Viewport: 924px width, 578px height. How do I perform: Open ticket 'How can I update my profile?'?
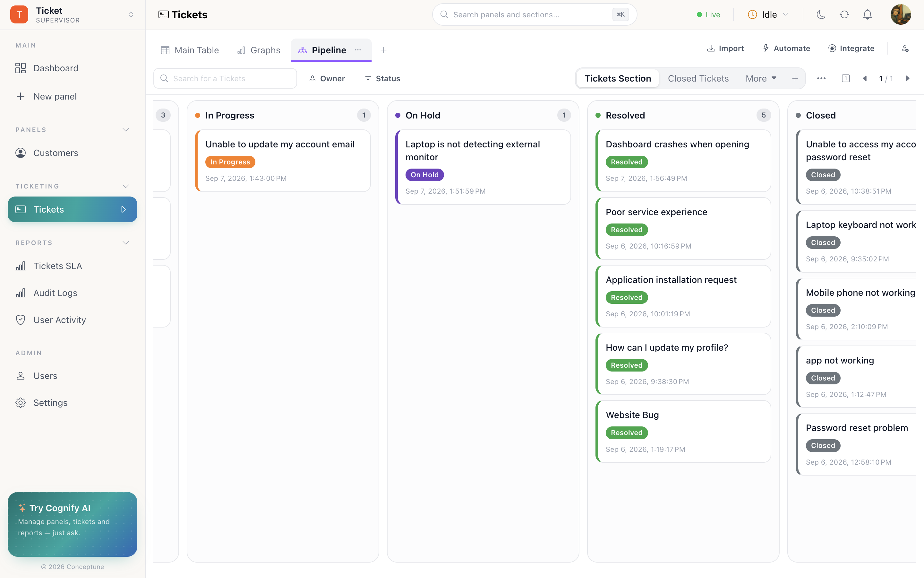(683, 364)
